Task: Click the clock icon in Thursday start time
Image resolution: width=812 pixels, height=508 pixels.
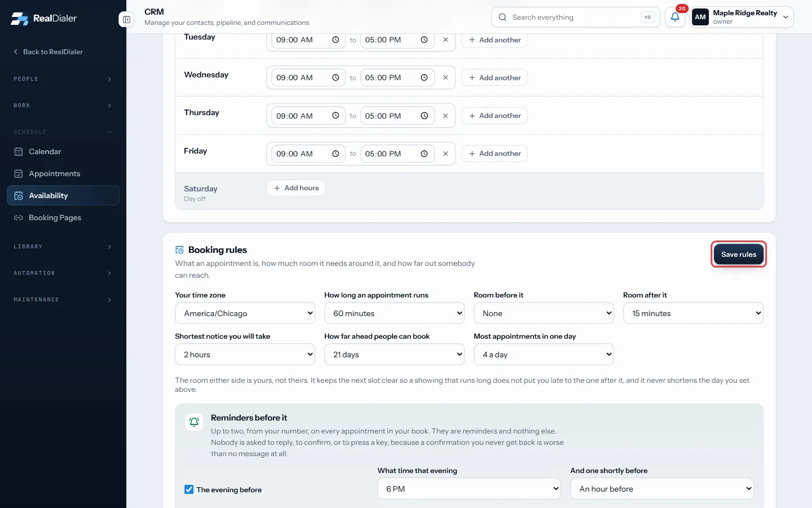Action: (x=336, y=116)
